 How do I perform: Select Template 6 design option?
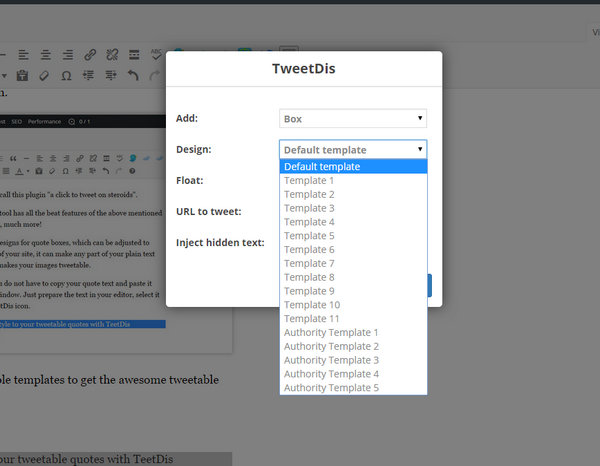click(x=353, y=249)
